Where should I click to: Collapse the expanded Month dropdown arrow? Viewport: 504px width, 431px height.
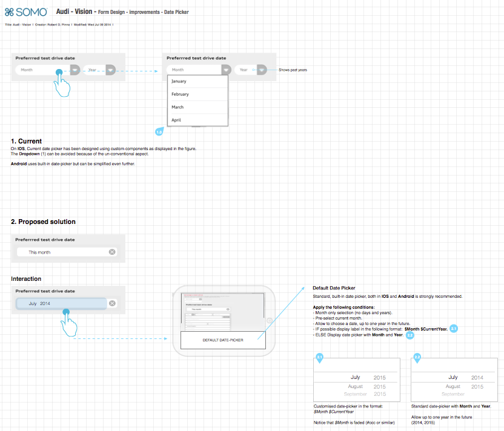pos(227,70)
